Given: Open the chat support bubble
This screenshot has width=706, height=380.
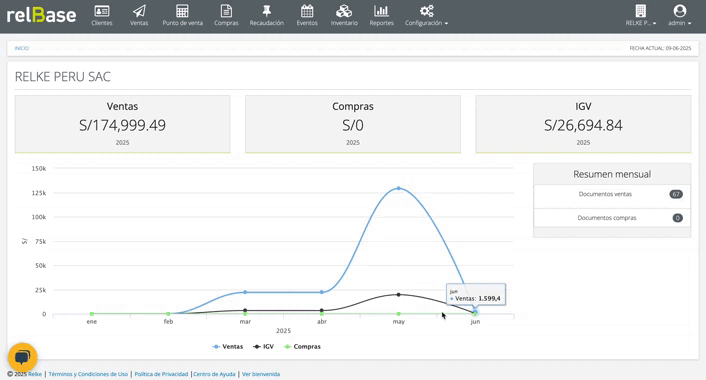Looking at the screenshot, I should [23, 357].
